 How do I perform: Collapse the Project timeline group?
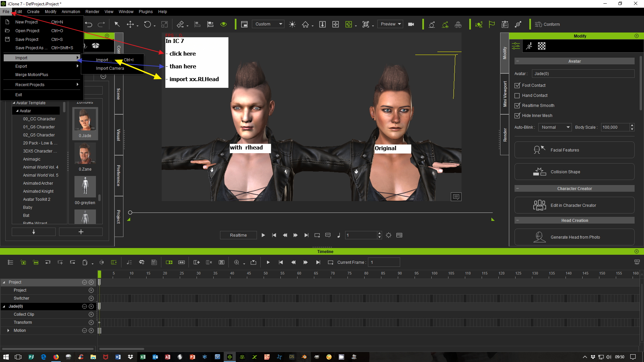point(4,282)
